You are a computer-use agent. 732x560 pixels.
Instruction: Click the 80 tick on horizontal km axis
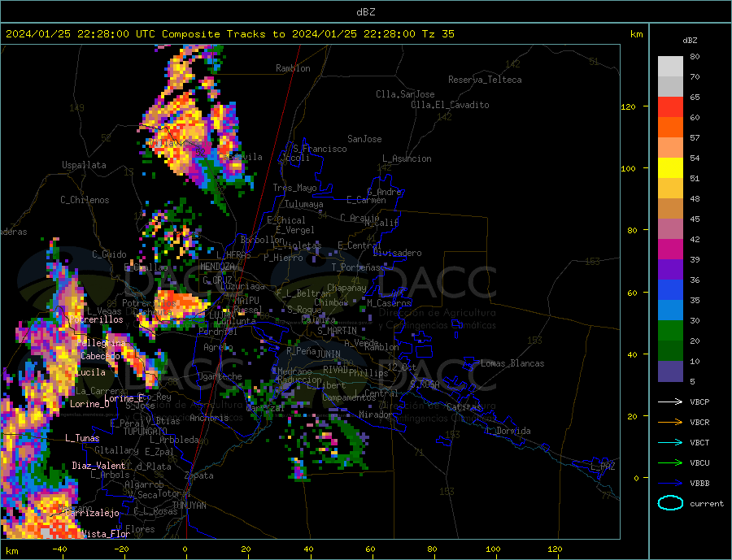432,549
